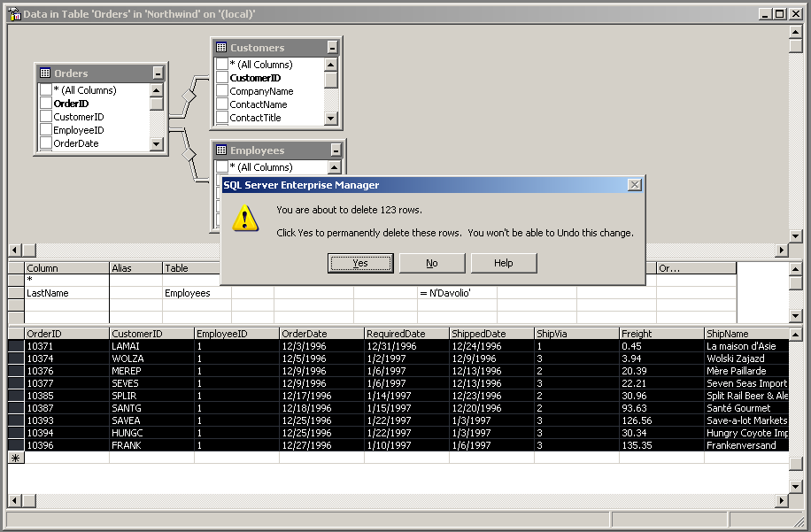811x532 pixels.
Task: Click the new row asterisk marker in results grid
Action: pyautogui.click(x=16, y=458)
